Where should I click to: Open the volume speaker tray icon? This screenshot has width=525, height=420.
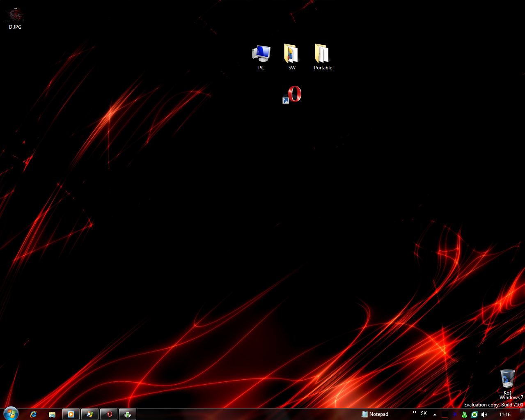(x=484, y=415)
